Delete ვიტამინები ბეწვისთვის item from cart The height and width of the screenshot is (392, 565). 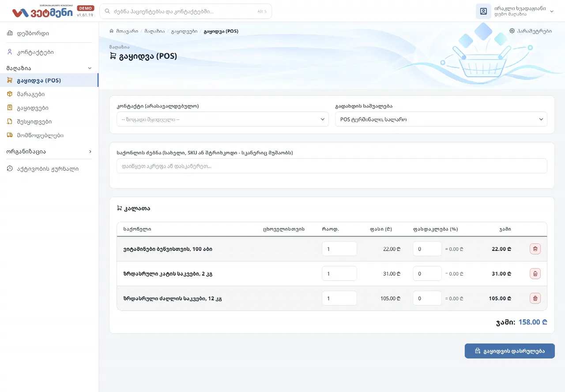pos(535,249)
